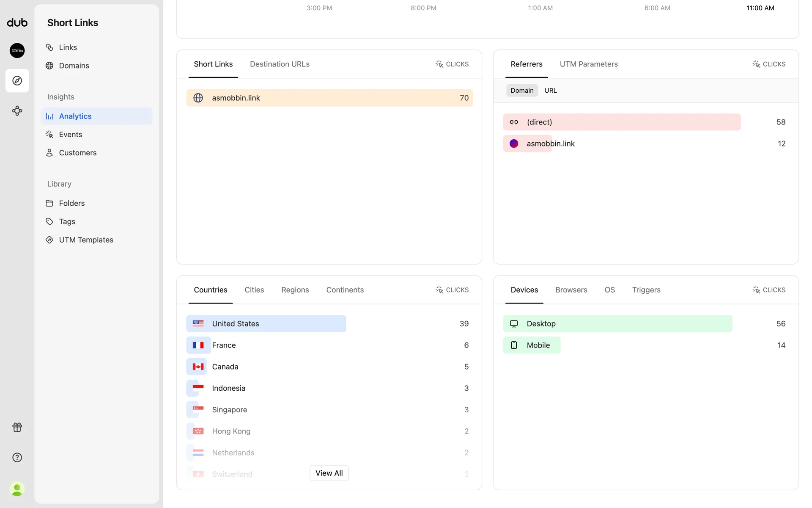Click CLICKS metric in Referrers panel
The width and height of the screenshot is (812, 508).
tap(768, 64)
